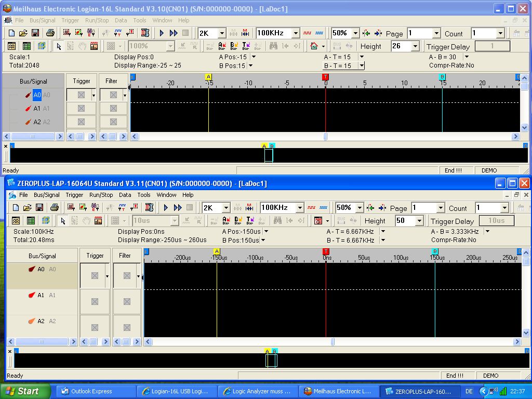Click red waveform icon beside 100KHz in ZEROPLUS

click(312, 208)
